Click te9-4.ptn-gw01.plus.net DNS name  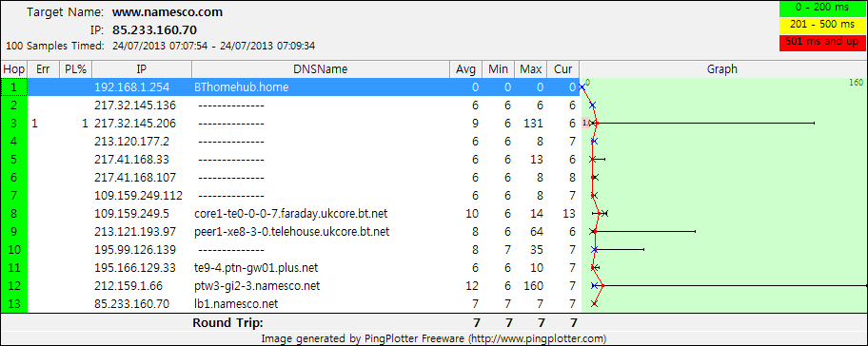(256, 268)
